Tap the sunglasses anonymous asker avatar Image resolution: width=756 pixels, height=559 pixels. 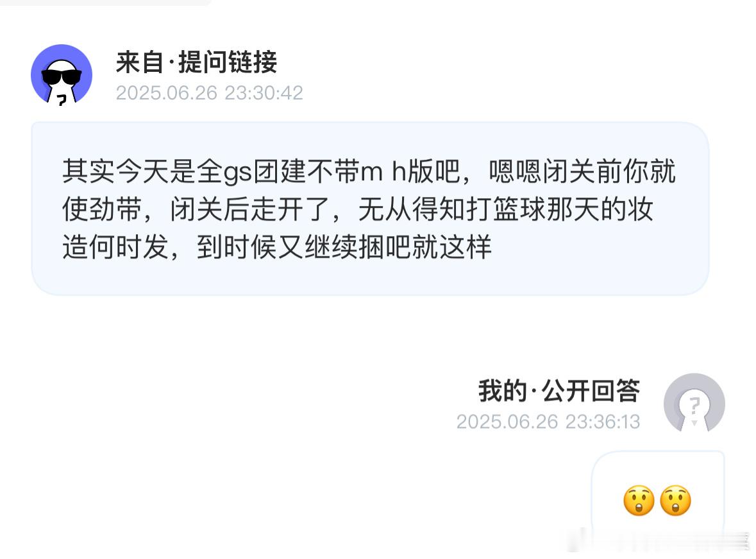62,75
